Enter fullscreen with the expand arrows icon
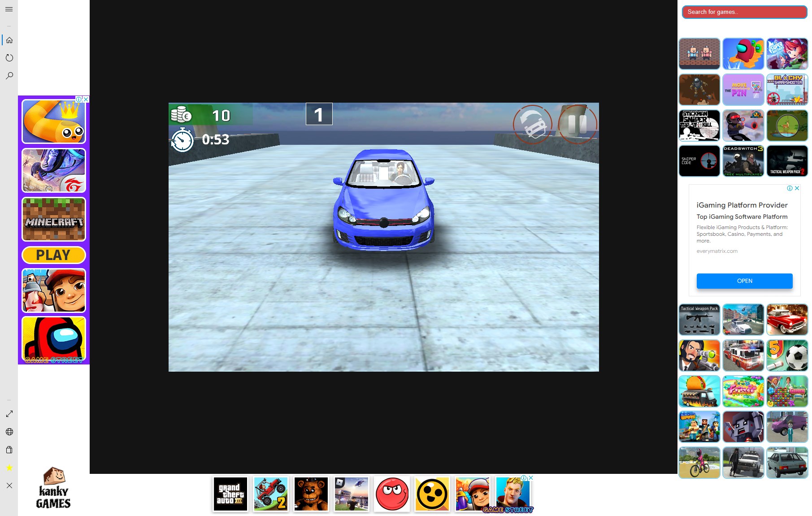The image size is (812, 516). tap(9, 414)
